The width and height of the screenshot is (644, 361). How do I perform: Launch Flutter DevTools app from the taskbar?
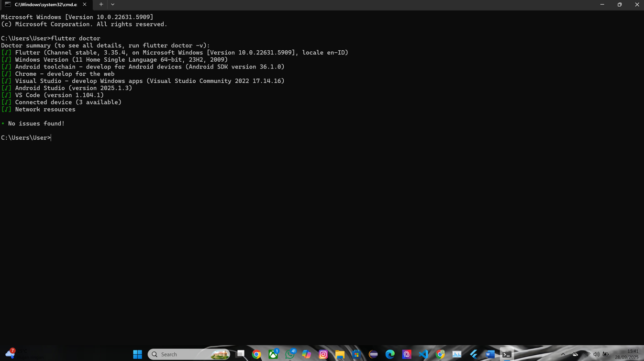[x=457, y=354]
